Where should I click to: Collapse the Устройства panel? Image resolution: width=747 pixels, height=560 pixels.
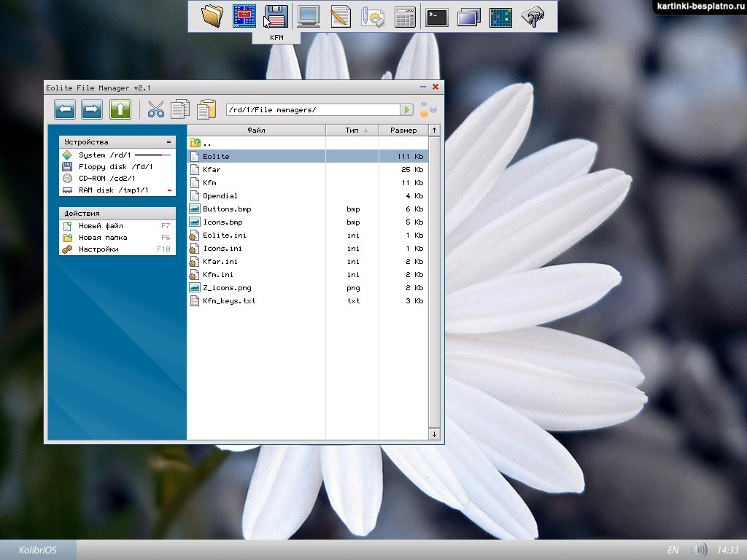(169, 142)
